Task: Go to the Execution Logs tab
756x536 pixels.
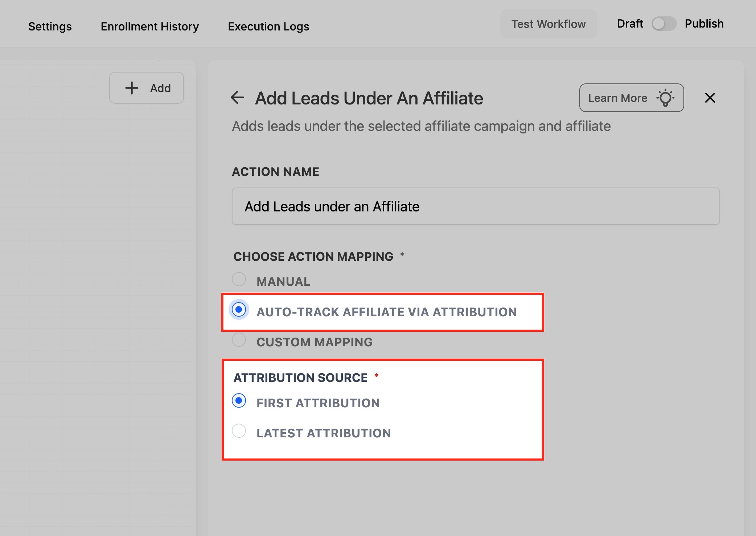Action: pos(268,26)
